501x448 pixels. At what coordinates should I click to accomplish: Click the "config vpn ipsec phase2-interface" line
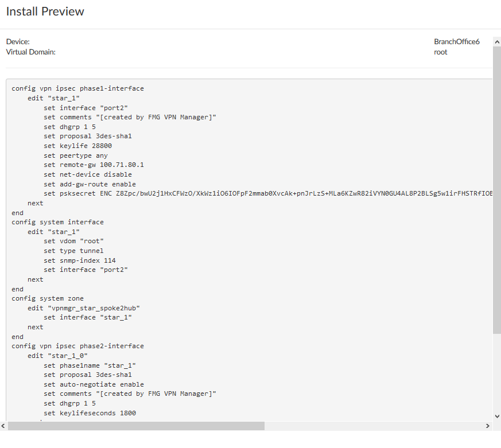click(x=77, y=346)
